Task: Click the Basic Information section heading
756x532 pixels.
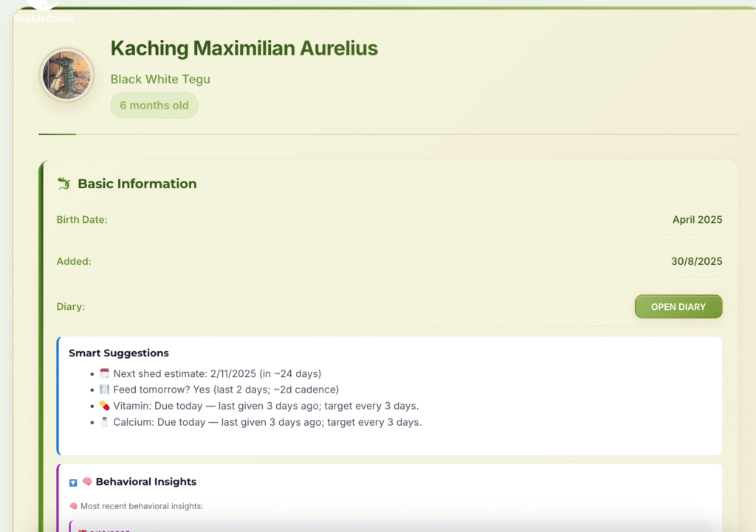Action: point(137,184)
